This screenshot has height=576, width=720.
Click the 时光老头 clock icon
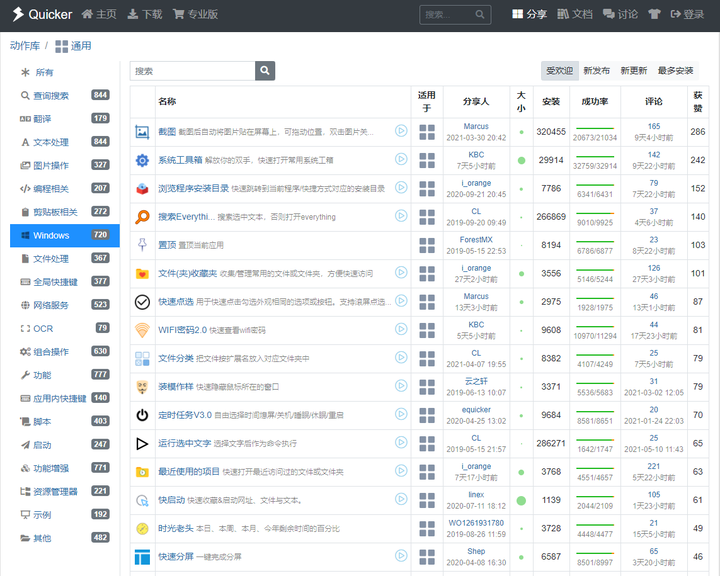pyautogui.click(x=142, y=529)
